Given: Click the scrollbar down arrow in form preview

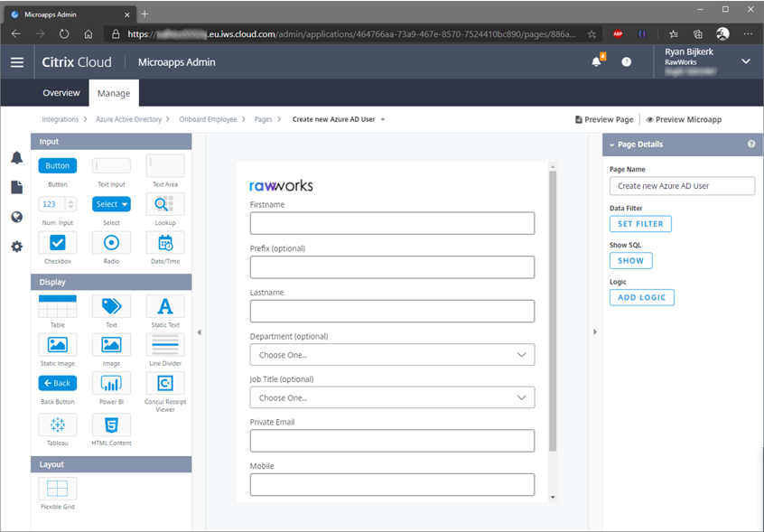Looking at the screenshot, I should point(553,498).
